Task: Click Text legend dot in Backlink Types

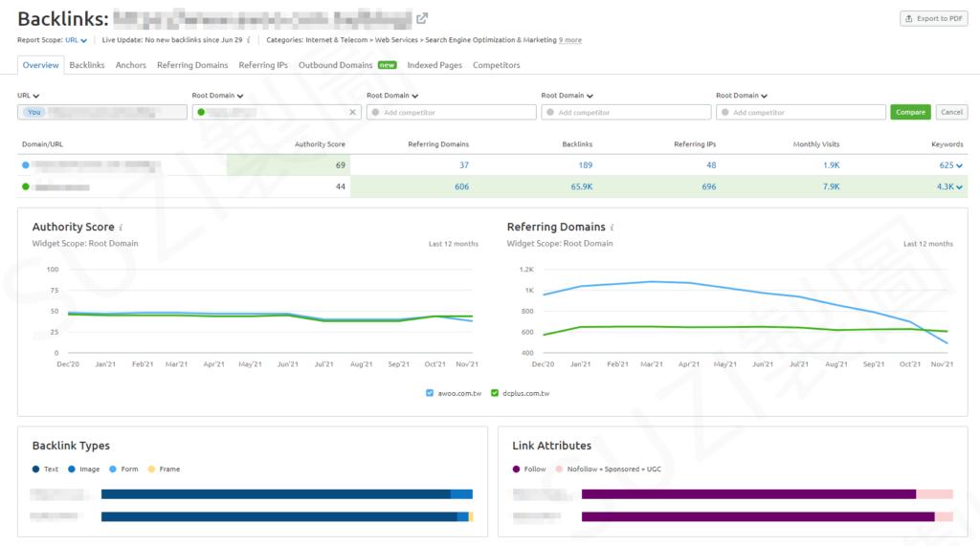Action: pyautogui.click(x=35, y=470)
